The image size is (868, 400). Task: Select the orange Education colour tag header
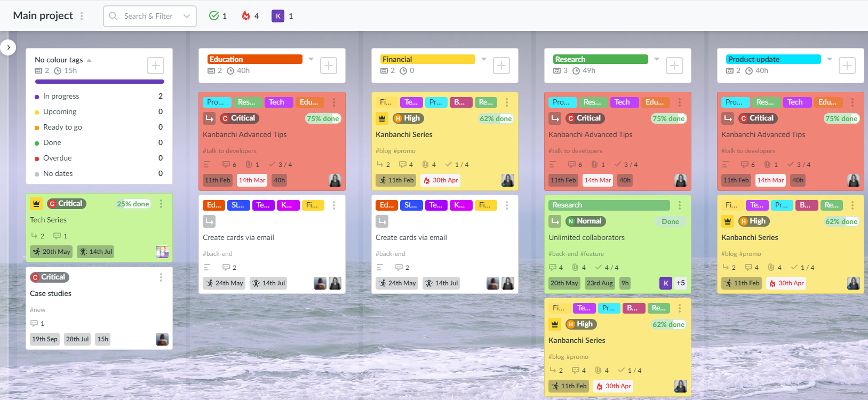(x=254, y=59)
